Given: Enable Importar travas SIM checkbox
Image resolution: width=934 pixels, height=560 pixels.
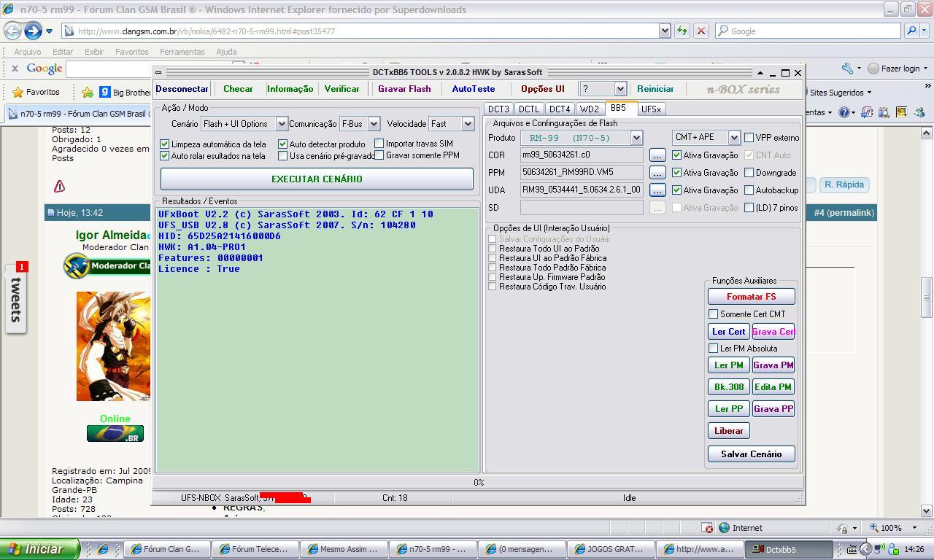Looking at the screenshot, I should [x=379, y=144].
